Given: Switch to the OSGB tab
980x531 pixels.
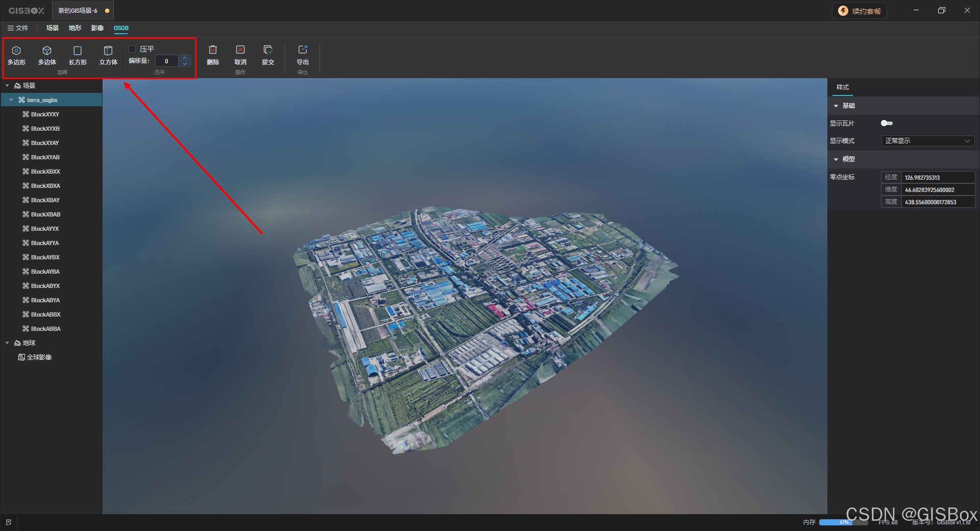Looking at the screenshot, I should coord(121,28).
